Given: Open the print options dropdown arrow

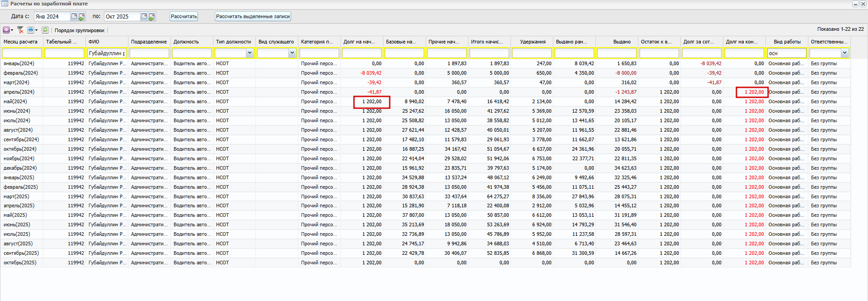Looking at the screenshot, I should tap(36, 30).
